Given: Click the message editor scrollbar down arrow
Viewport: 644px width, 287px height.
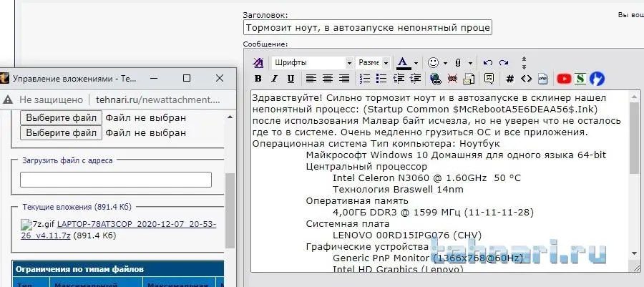Looking at the screenshot, I should click(635, 253).
